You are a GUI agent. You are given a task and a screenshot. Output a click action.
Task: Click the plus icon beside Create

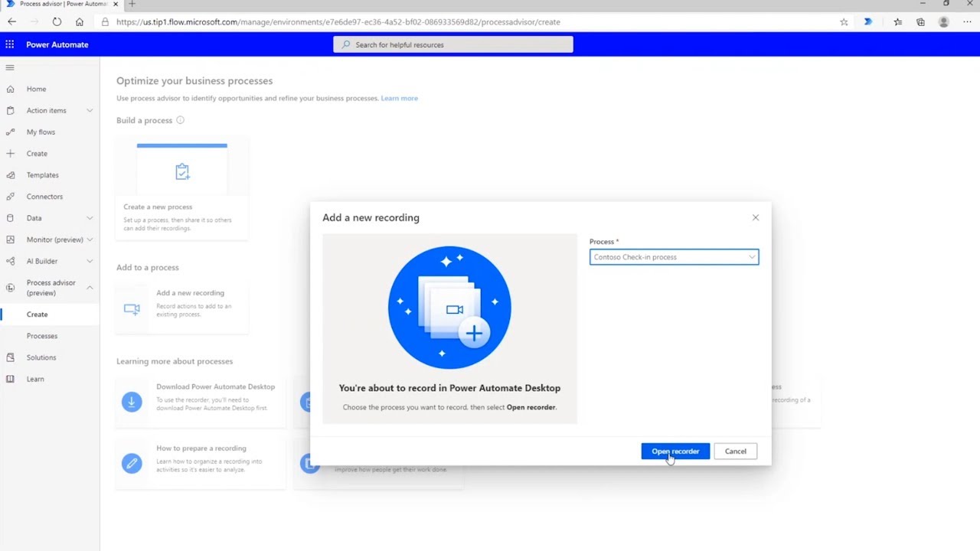[10, 153]
